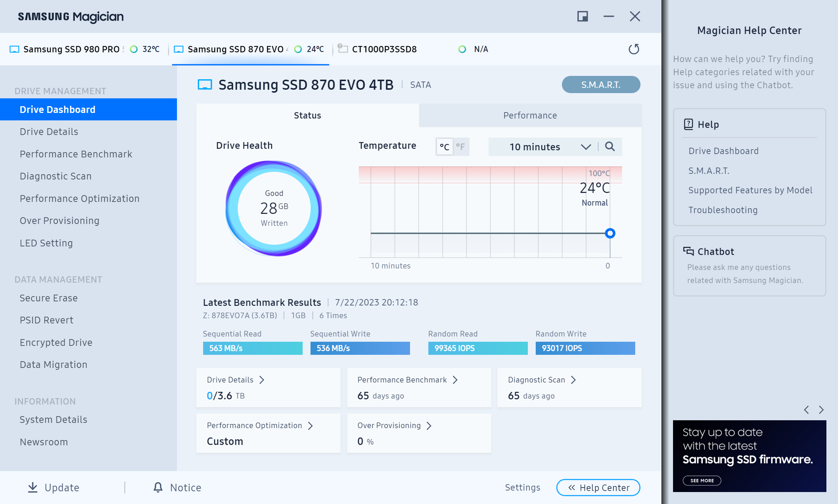Click the compact mode window icon
Image resolution: width=838 pixels, height=504 pixels.
tap(582, 16)
